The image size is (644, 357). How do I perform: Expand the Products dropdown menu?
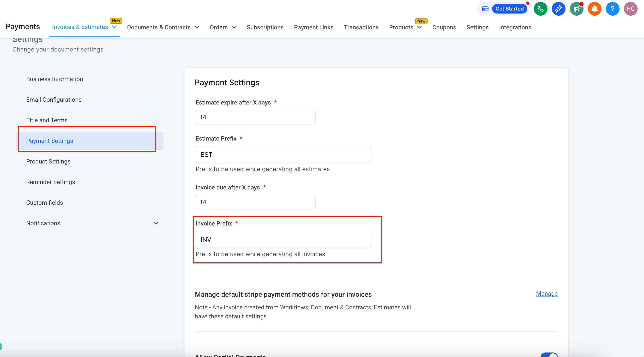coord(419,27)
